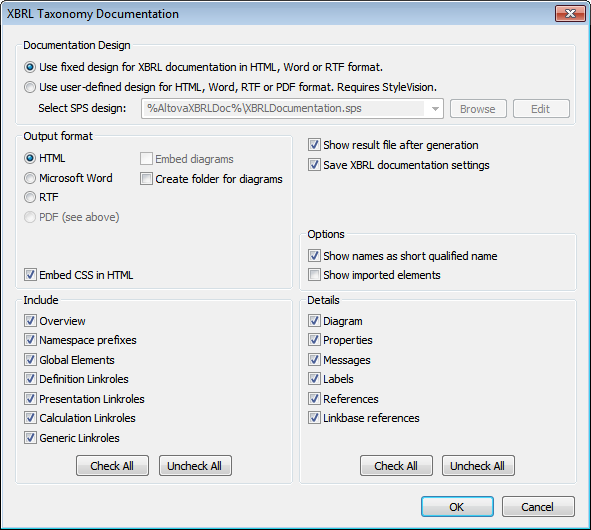The width and height of the screenshot is (591, 530).
Task: Click Uncheck All under Include
Action: [x=195, y=466]
